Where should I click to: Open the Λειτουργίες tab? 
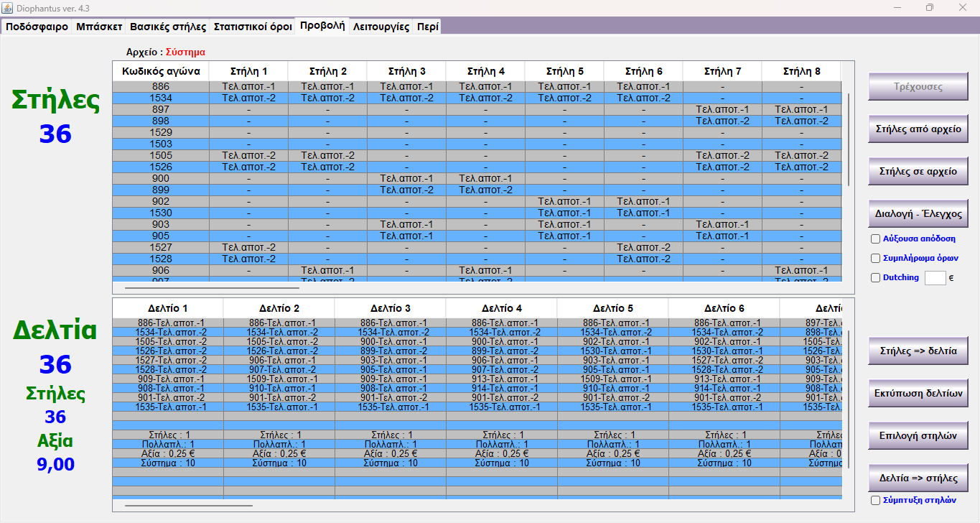click(x=381, y=27)
